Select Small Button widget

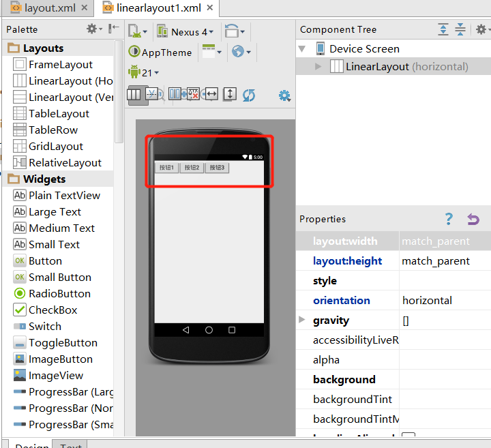[52, 277]
